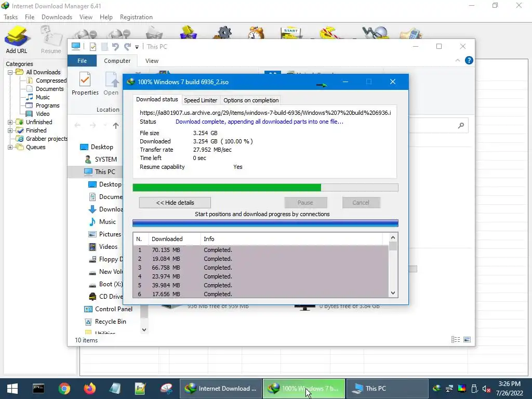Launch Google Chrome from the taskbar
This screenshot has width=532, height=399.
pyautogui.click(x=64, y=389)
